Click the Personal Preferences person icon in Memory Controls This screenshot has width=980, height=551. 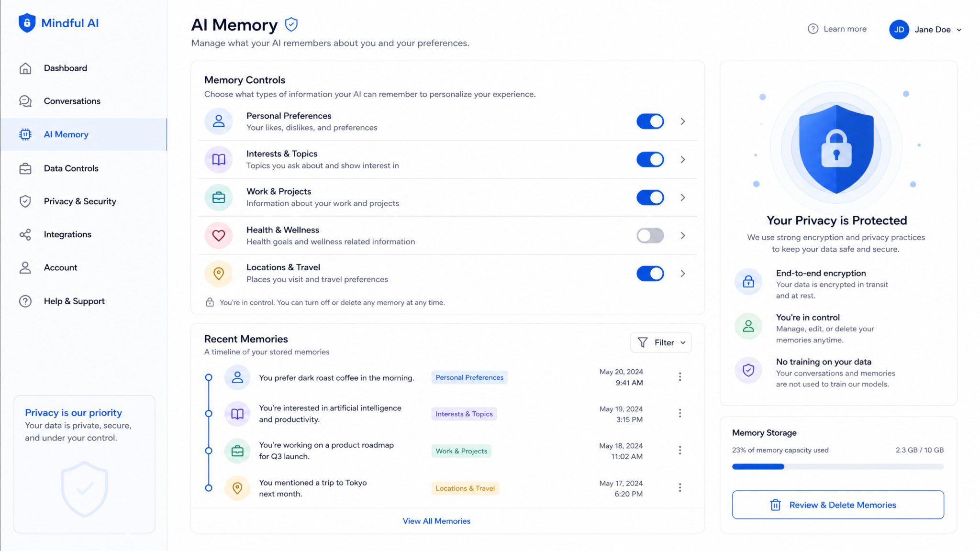219,121
